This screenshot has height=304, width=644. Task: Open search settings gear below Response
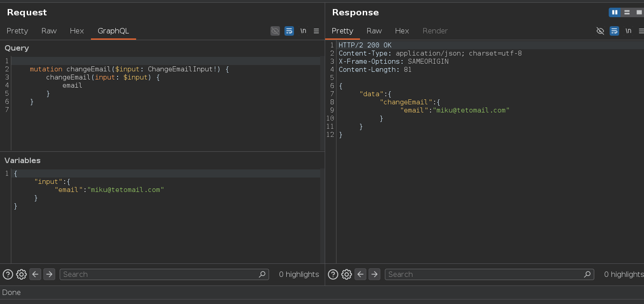pos(346,274)
